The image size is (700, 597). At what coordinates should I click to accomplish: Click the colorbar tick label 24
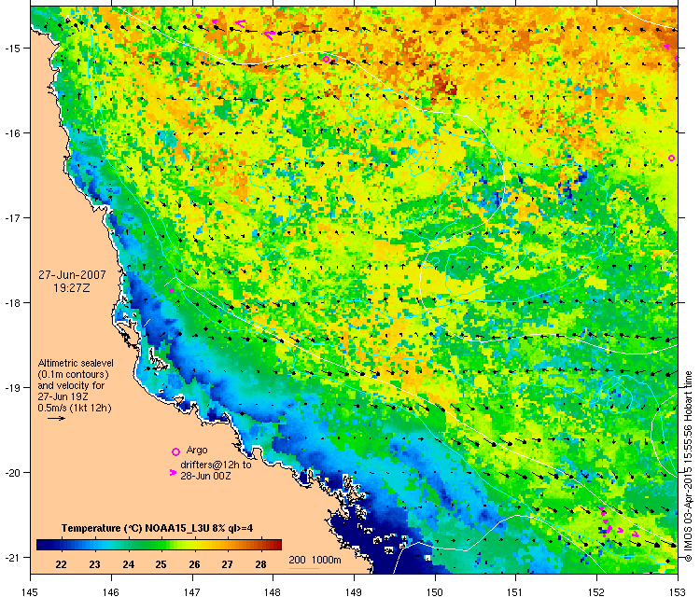128,564
